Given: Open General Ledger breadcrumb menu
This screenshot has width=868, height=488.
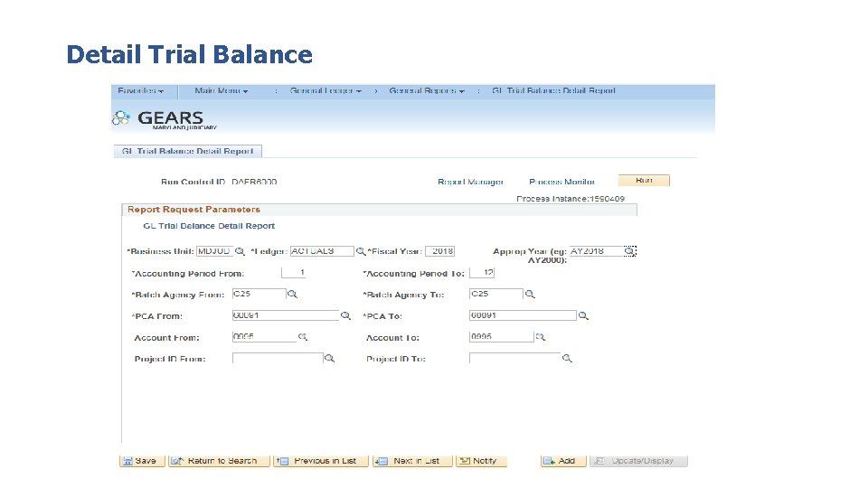Looking at the screenshot, I should click(325, 90).
